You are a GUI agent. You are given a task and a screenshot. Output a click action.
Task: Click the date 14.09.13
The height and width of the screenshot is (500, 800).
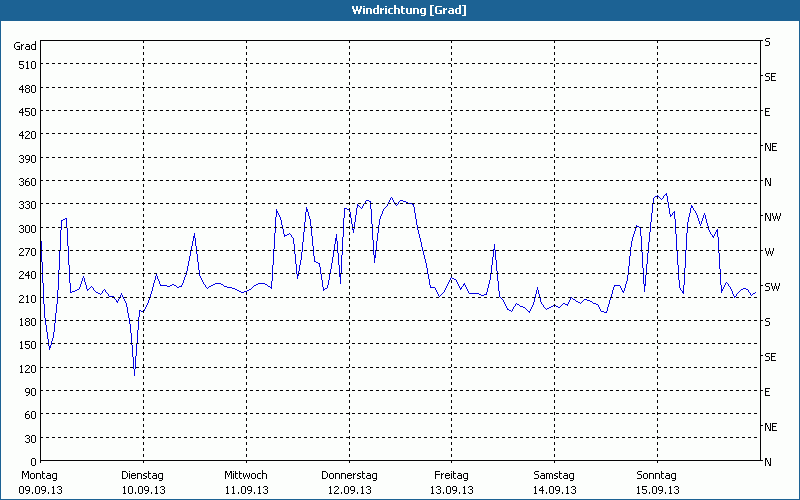click(x=555, y=490)
